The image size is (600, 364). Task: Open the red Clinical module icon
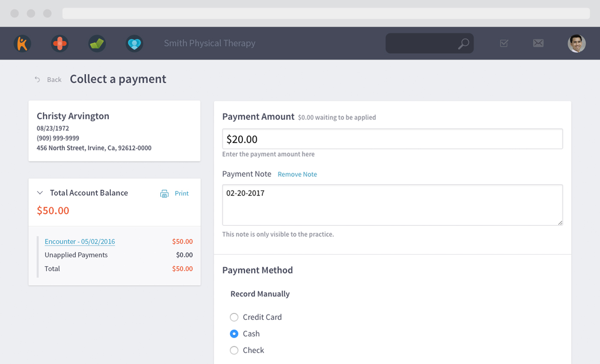[60, 43]
